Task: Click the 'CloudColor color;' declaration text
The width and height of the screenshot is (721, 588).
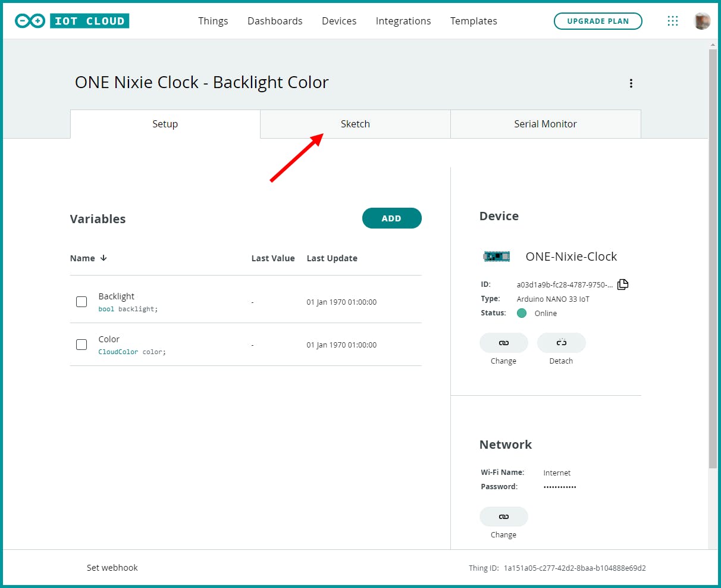Action: (x=132, y=352)
